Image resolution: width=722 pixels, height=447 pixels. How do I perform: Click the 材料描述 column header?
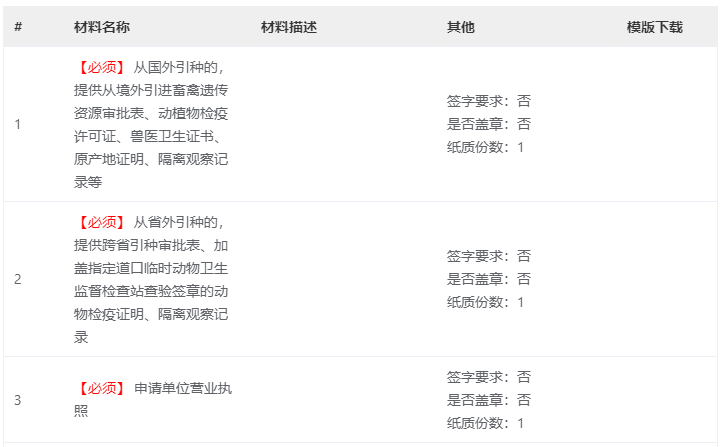coord(288,27)
